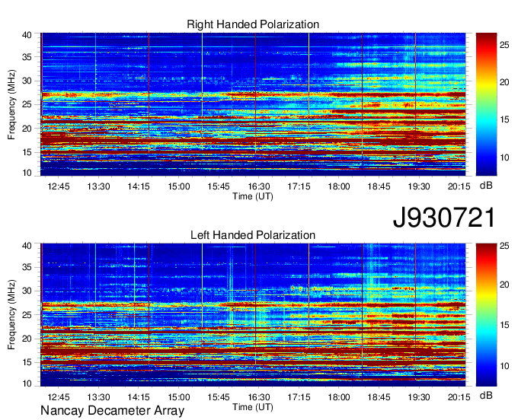Image resolution: width=518 pixels, height=420 pixels.
Task: Click the 40 MHz tick of upper plot
Action: (27, 35)
